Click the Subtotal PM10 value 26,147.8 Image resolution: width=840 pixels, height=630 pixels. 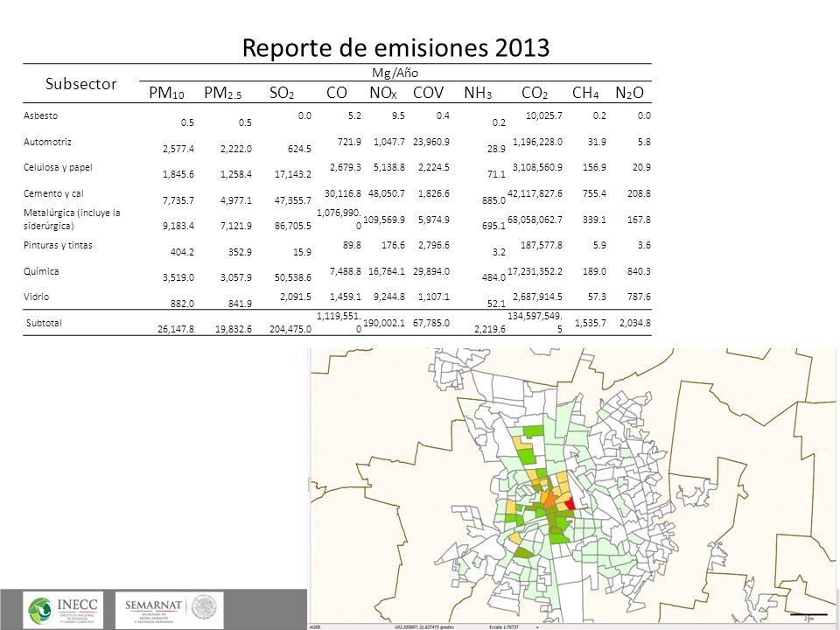click(176, 329)
